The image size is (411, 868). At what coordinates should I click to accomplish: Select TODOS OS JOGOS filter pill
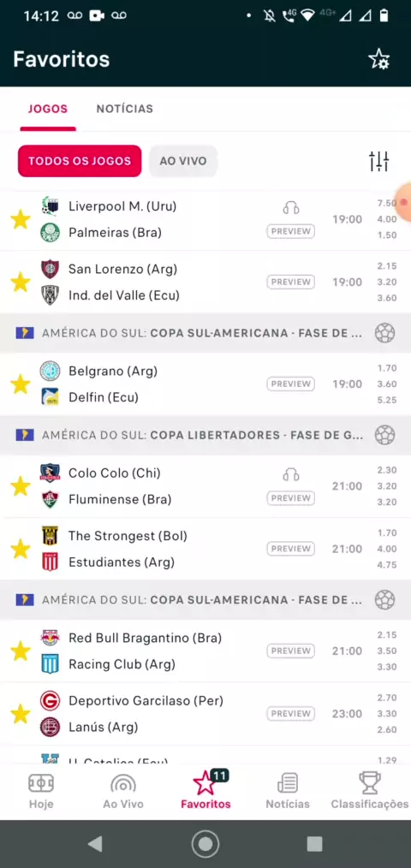point(80,161)
